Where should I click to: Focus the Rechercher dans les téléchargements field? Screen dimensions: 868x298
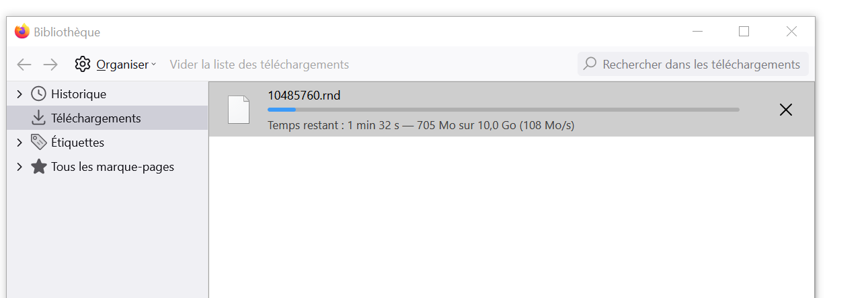[693, 65]
